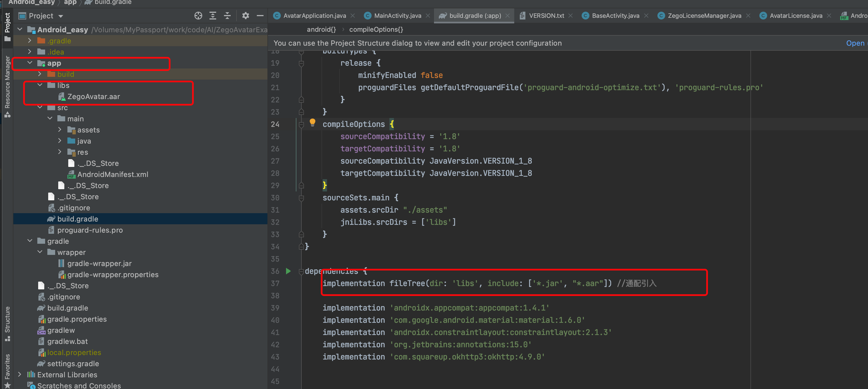
Task: Expand the assets folder
Action: (x=60, y=130)
